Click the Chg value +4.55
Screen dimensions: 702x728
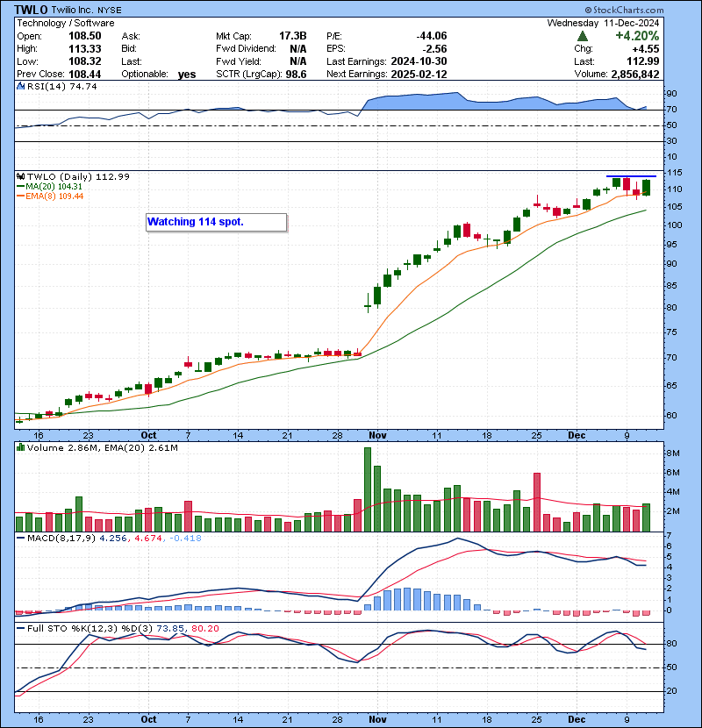coord(645,49)
